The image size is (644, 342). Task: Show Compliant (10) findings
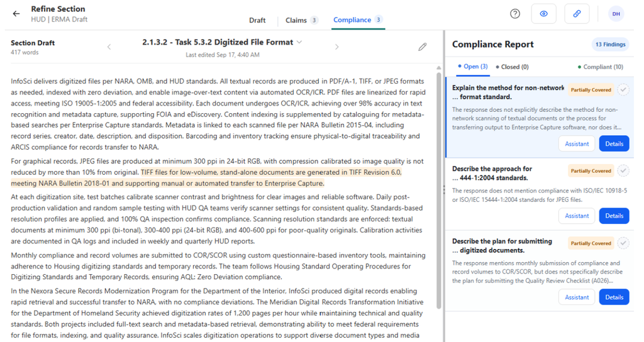(x=601, y=67)
